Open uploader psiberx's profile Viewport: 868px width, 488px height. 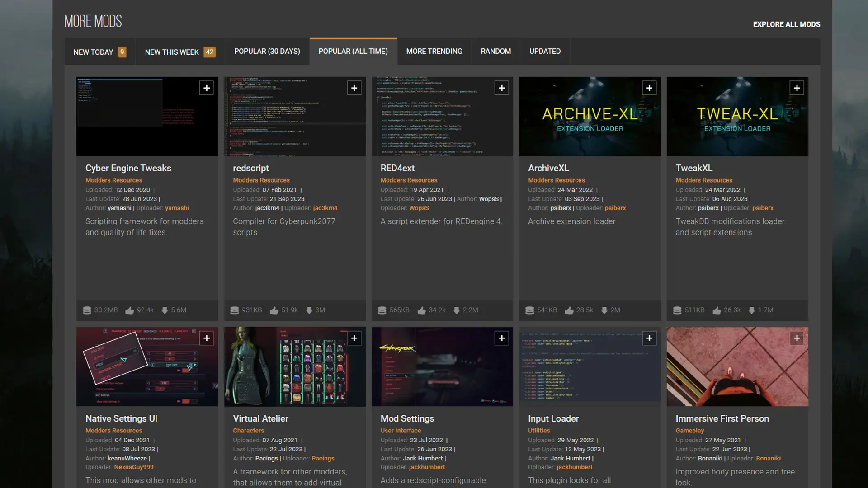click(x=615, y=208)
